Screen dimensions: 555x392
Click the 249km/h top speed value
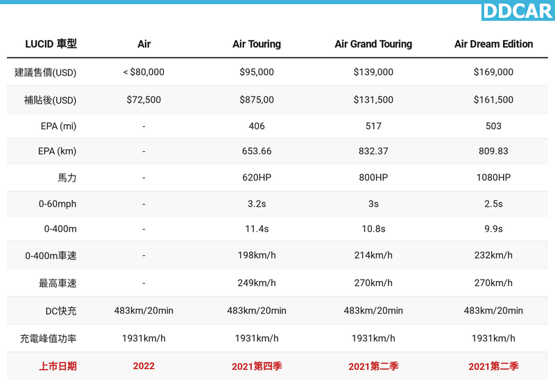point(257,283)
